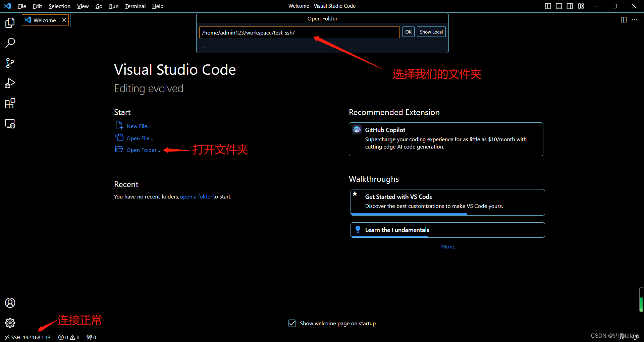
Task: Toggle the primary side bar layout icon
Action: pyautogui.click(x=548, y=6)
